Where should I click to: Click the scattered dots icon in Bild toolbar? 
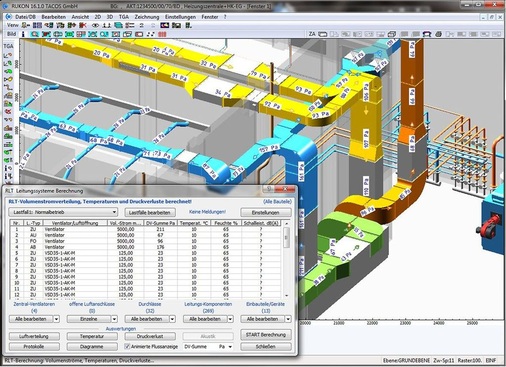[151, 34]
